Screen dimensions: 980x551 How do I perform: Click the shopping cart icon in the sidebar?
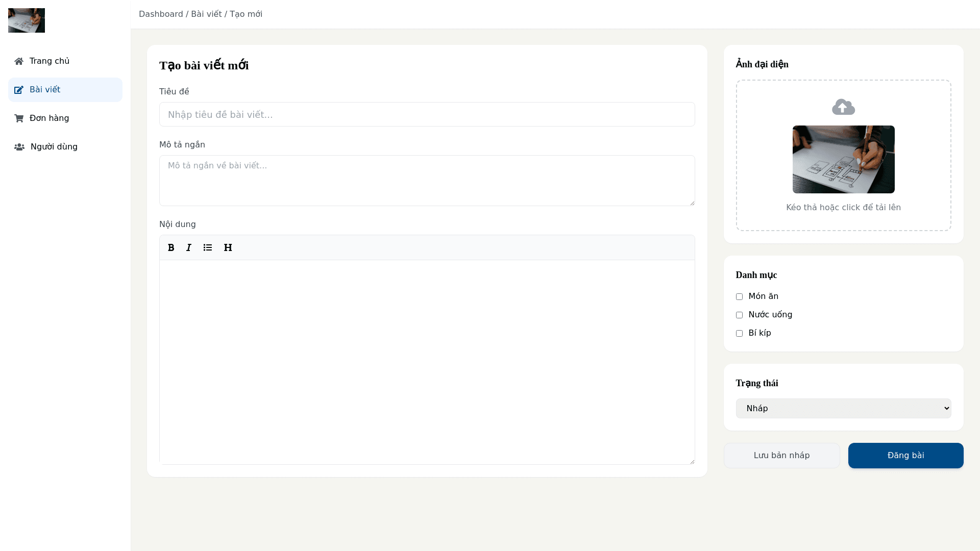(19, 118)
